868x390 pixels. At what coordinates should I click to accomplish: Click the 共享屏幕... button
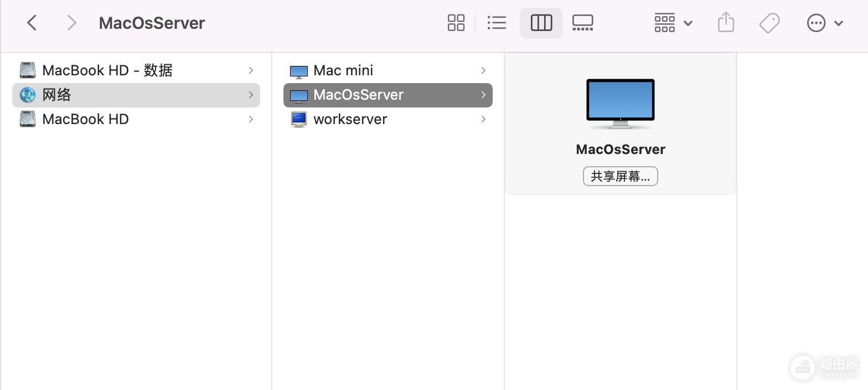click(x=621, y=176)
